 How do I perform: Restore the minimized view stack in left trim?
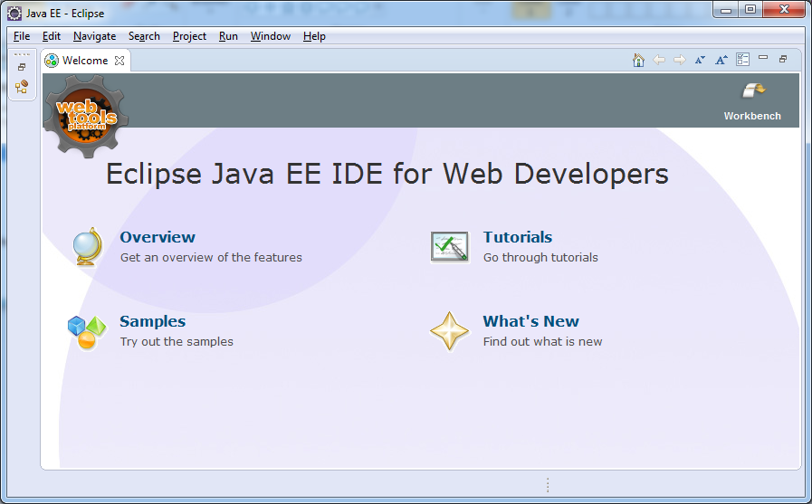pyautogui.click(x=22, y=67)
